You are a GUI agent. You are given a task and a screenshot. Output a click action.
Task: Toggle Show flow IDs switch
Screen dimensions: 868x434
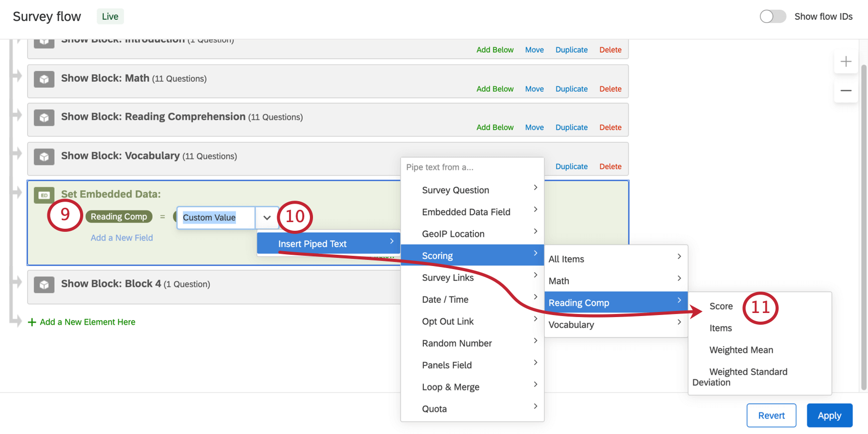[x=773, y=16]
